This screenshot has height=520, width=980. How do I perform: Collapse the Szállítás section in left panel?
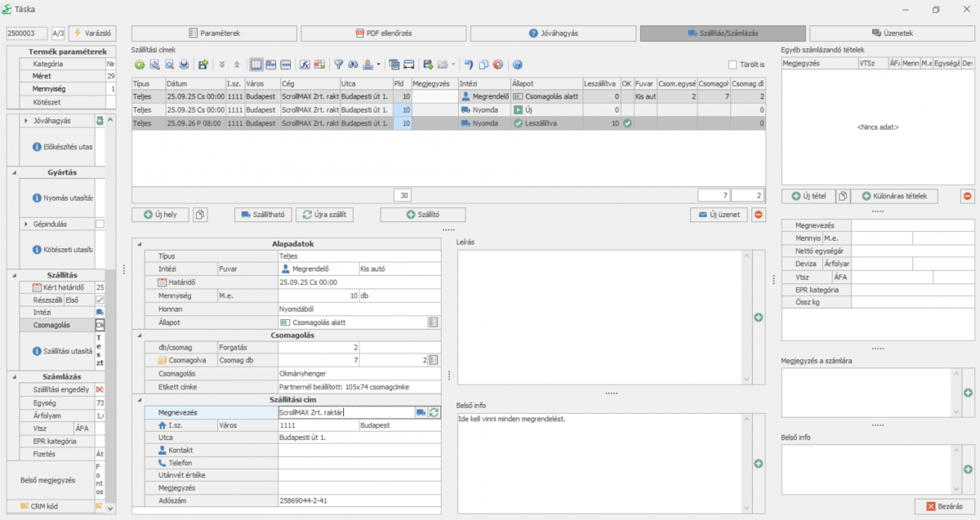pos(13,275)
